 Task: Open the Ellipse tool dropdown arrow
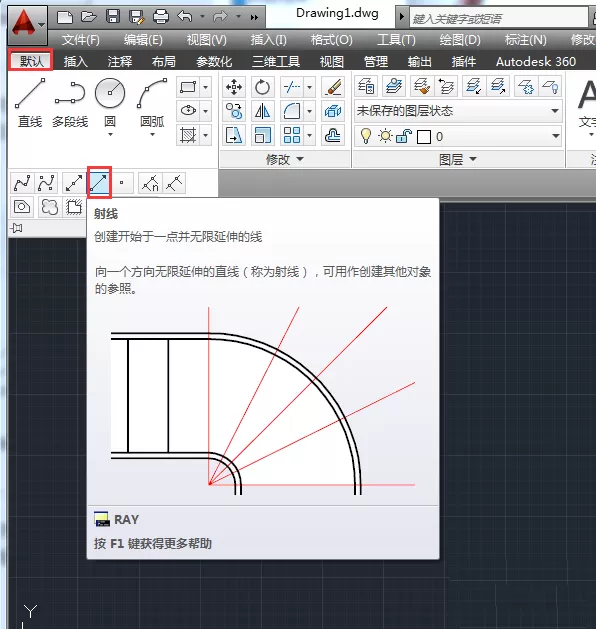tap(205, 110)
